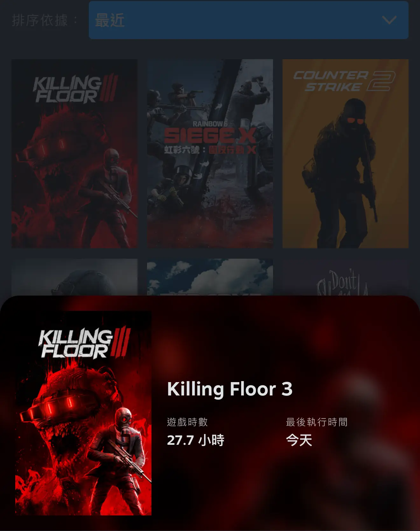
Task: Select the cloudy sky game cover
Action: pyautogui.click(x=210, y=277)
